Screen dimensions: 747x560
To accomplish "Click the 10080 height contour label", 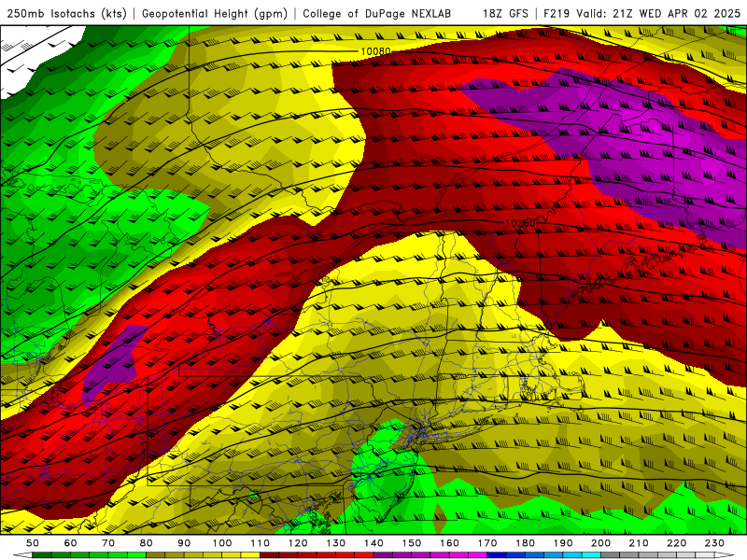I will pos(375,51).
